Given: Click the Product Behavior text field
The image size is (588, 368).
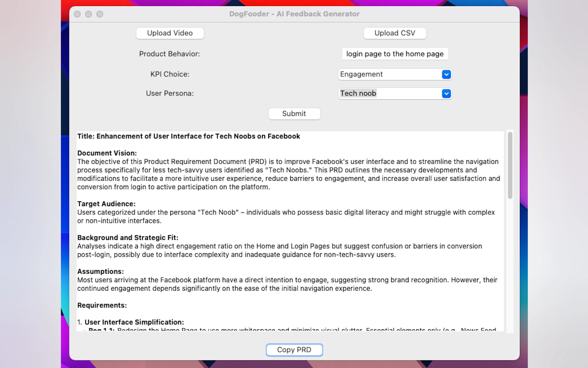Looking at the screenshot, I should point(394,54).
